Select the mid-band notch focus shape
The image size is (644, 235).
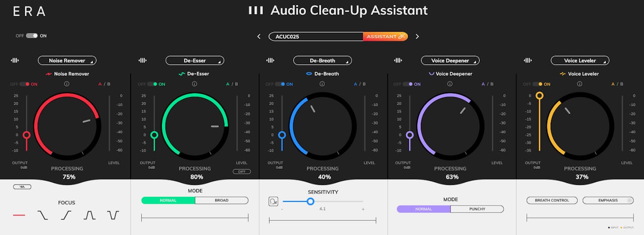113,215
